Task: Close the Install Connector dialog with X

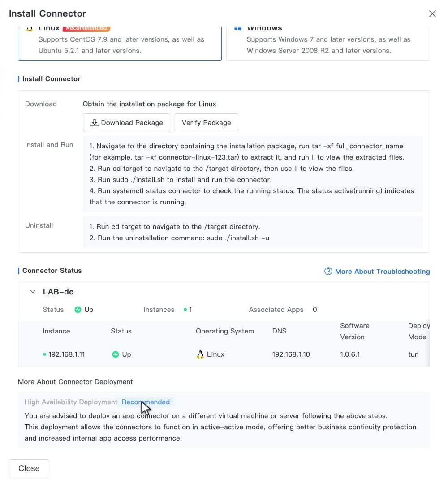Action: (x=432, y=13)
